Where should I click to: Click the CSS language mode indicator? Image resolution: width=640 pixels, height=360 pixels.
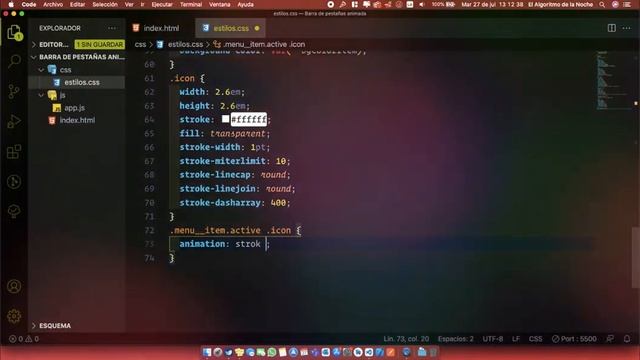click(536, 339)
